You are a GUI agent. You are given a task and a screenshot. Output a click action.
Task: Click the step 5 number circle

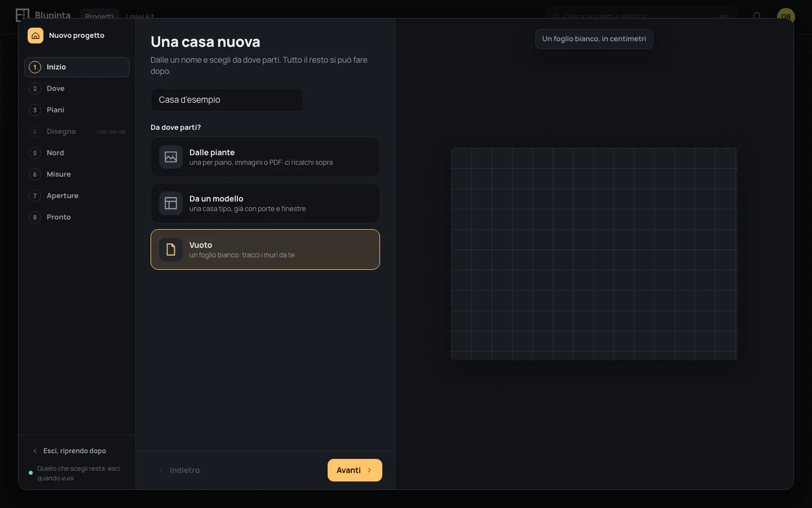[x=35, y=153]
